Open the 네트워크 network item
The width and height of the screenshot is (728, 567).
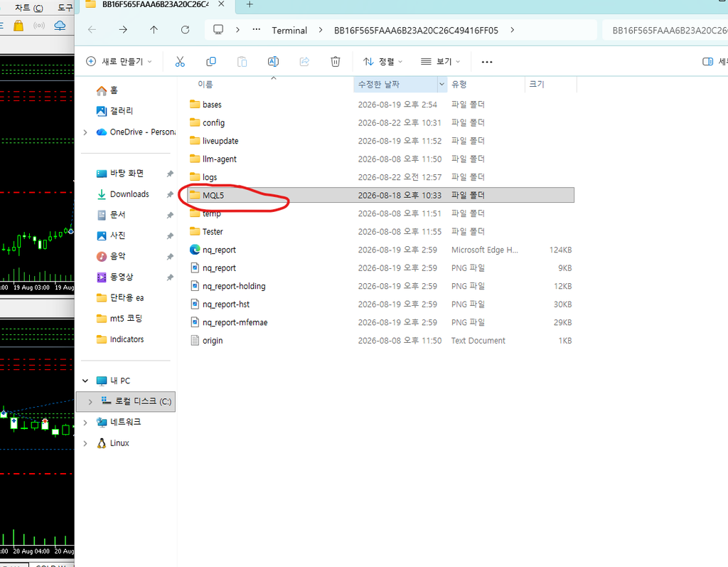coord(119,422)
